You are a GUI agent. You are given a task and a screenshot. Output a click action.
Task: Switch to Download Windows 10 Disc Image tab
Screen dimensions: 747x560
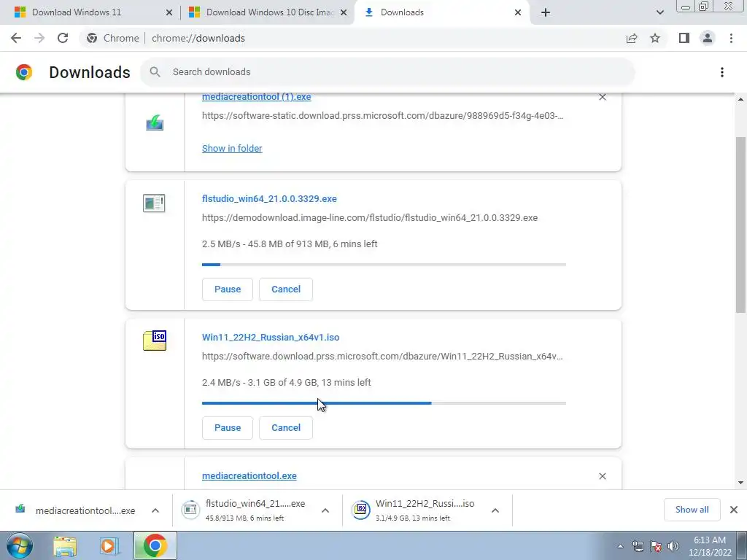click(x=268, y=12)
